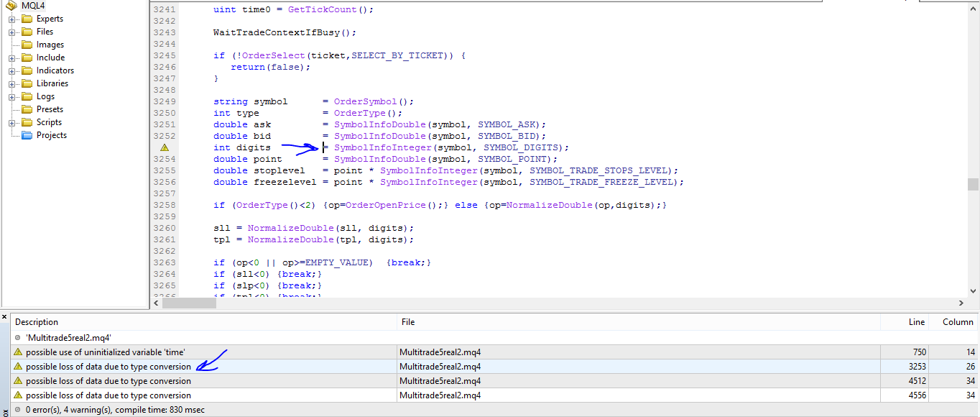Click NormalizeDouble(tpl, digits) in line 3261
Image resolution: width=980 pixels, height=417 pixels.
(328, 239)
